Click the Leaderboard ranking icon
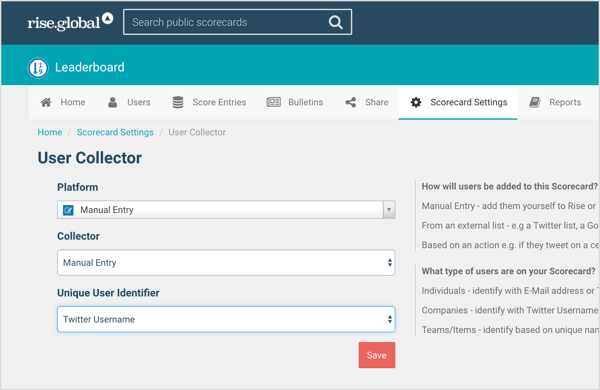Image resolution: width=600 pixels, height=390 pixels. [x=38, y=68]
